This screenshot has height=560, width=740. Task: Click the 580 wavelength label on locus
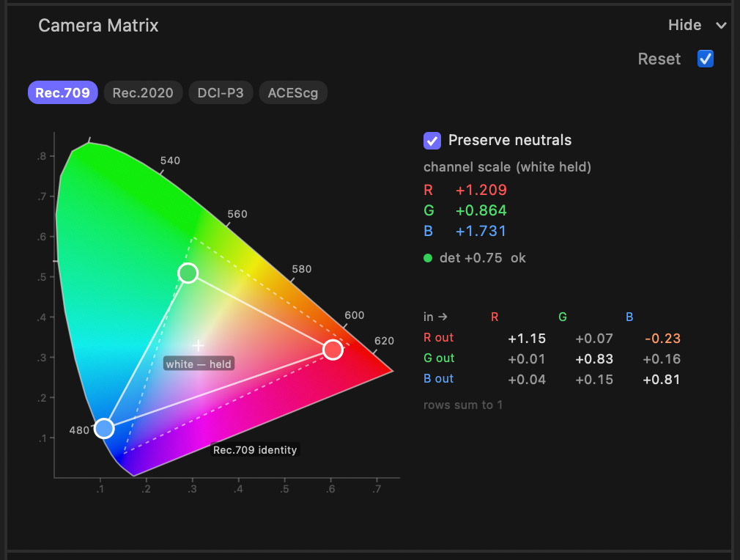coord(302,269)
